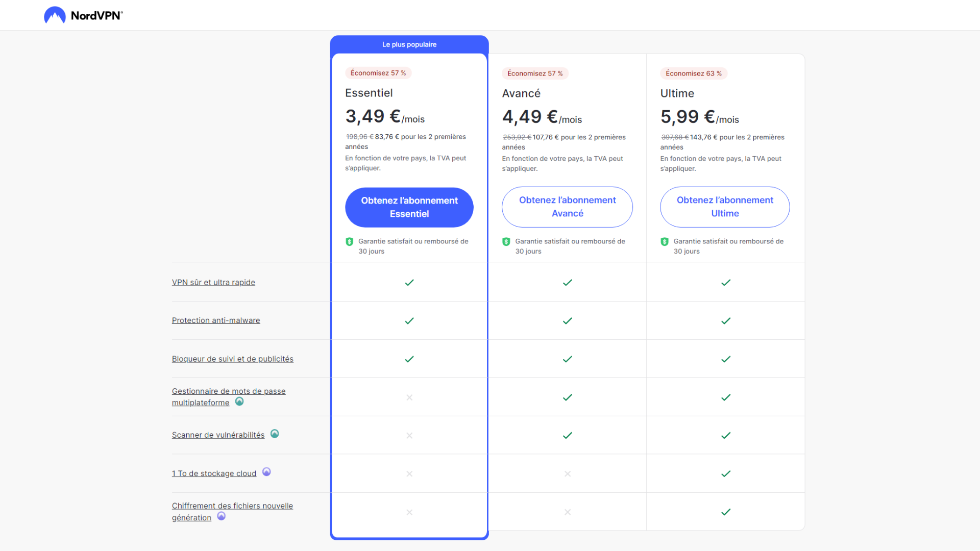
Task: Click Essentiel cross for Gestionnaire de mots de passe
Action: [x=409, y=397]
